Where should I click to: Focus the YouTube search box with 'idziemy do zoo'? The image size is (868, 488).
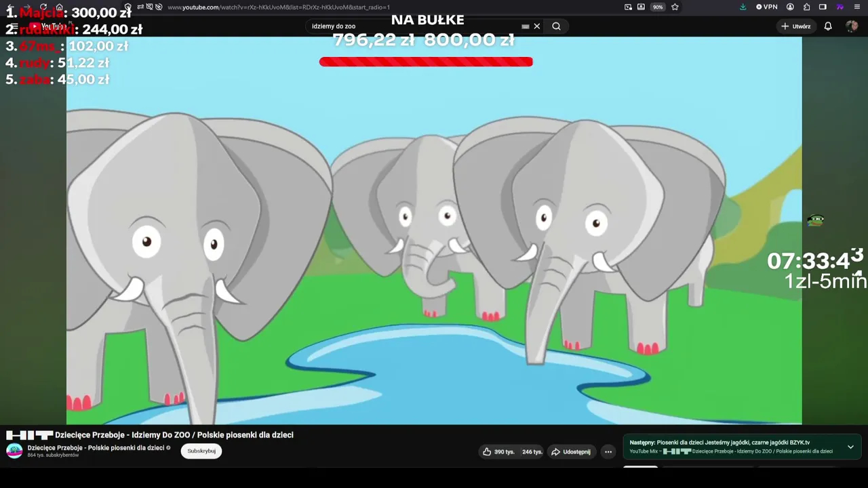coord(414,26)
